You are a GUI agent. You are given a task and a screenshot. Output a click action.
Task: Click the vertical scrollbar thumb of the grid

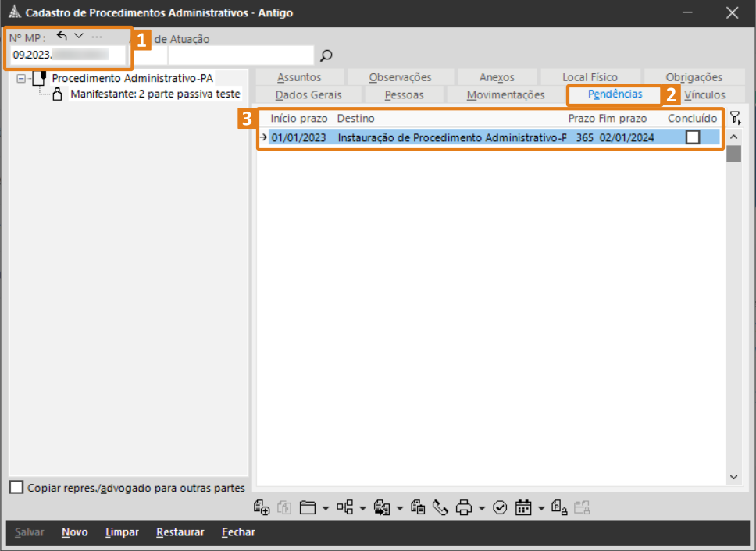tap(734, 154)
